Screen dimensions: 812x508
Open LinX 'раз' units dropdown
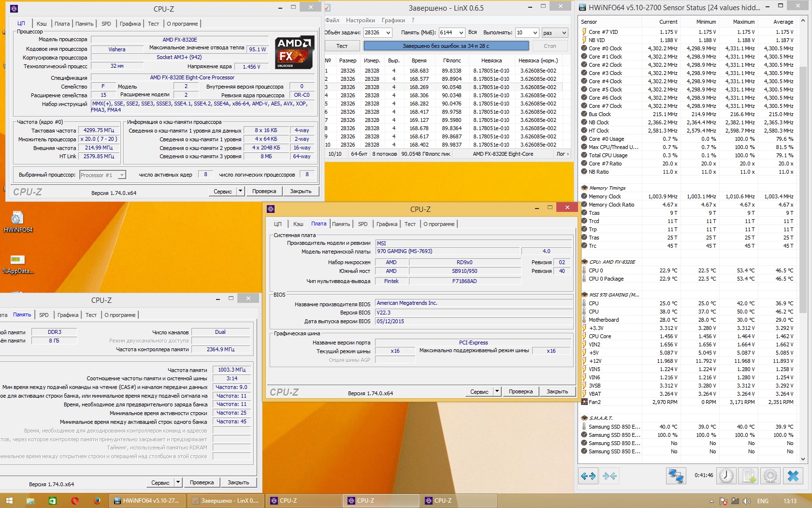[x=554, y=32]
